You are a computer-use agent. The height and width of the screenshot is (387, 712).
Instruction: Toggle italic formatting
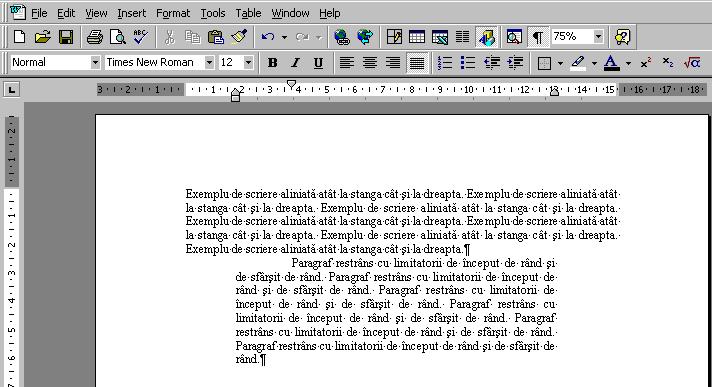click(x=296, y=62)
